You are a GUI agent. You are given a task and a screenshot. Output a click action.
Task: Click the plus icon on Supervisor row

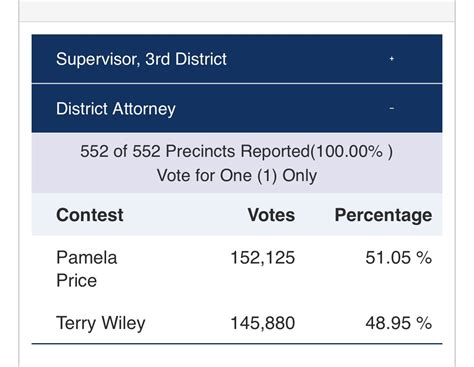tap(392, 59)
